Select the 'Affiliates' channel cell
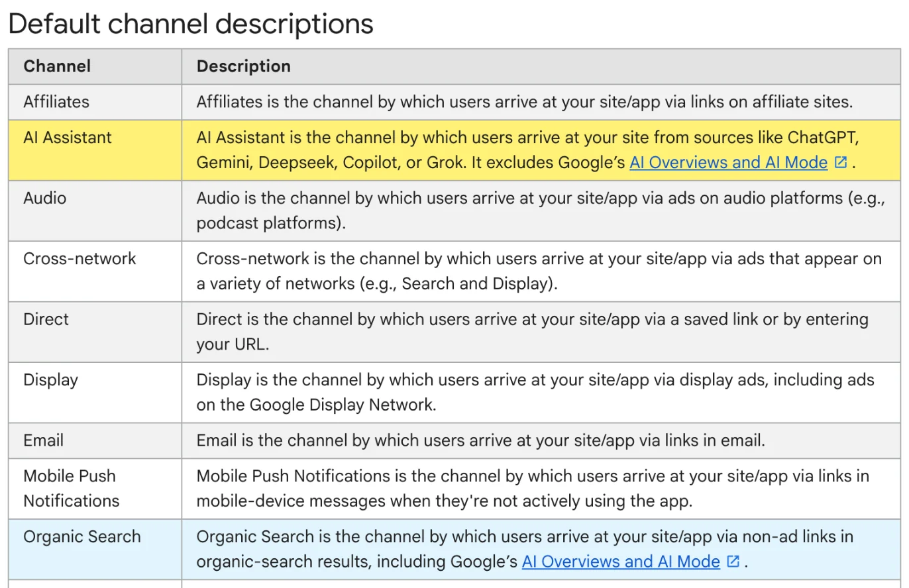 (95, 102)
